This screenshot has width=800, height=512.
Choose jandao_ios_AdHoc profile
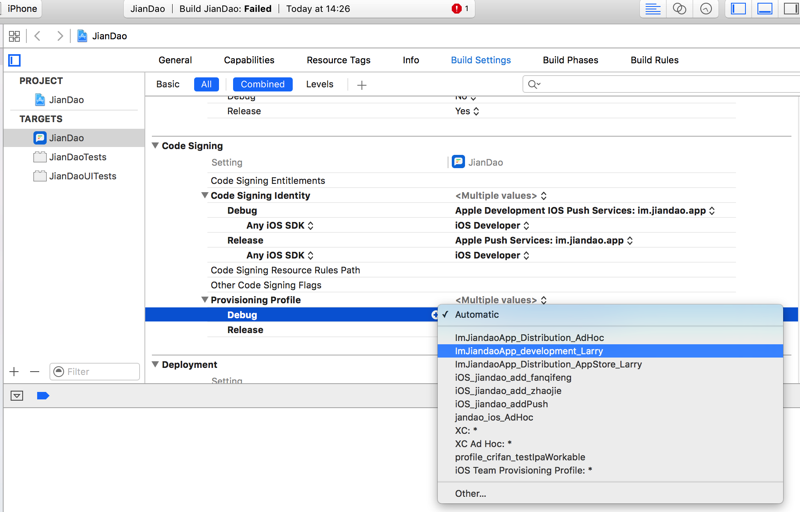(x=610, y=417)
